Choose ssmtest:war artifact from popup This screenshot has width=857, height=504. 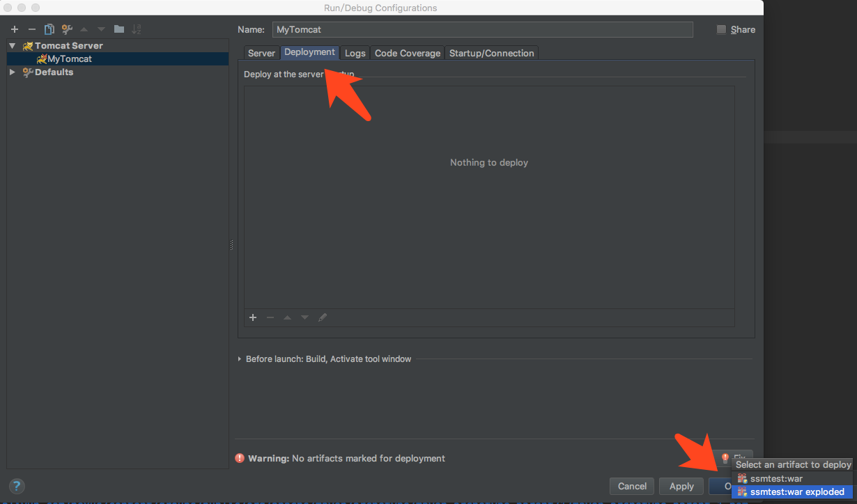pyautogui.click(x=775, y=478)
